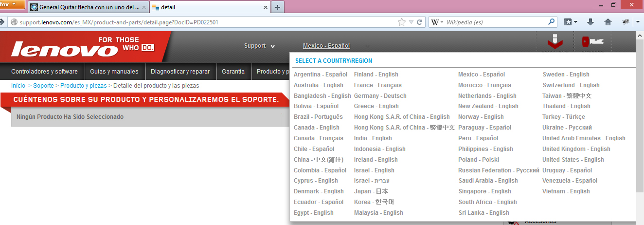Viewport: 644px width, 225px height.
Task: Go to Inicio breadcrumb link
Action: pyautogui.click(x=18, y=86)
